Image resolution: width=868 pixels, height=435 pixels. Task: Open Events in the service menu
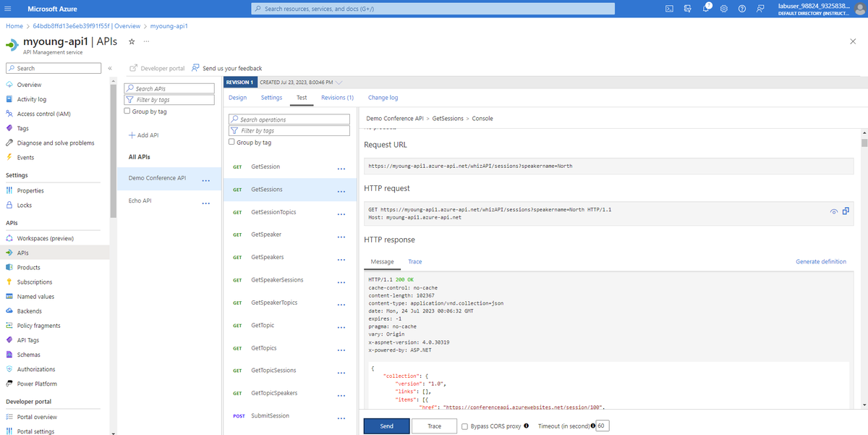[25, 157]
